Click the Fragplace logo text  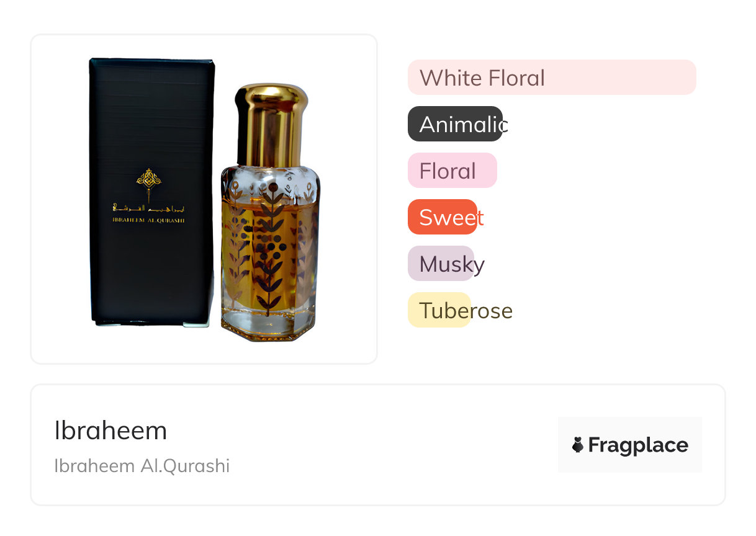[x=638, y=445]
